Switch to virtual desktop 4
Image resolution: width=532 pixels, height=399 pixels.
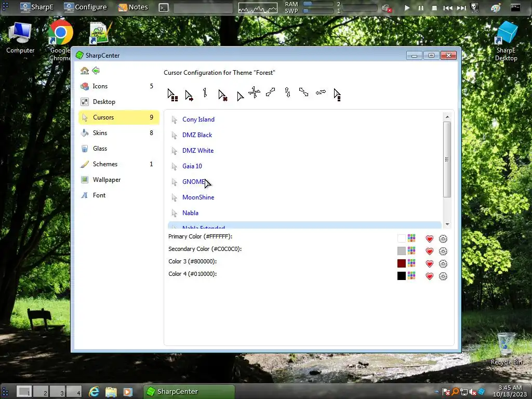(74, 392)
